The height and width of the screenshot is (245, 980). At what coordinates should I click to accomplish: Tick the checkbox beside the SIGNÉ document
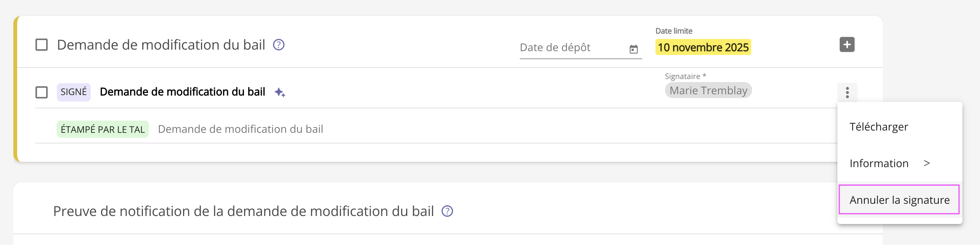(42, 92)
